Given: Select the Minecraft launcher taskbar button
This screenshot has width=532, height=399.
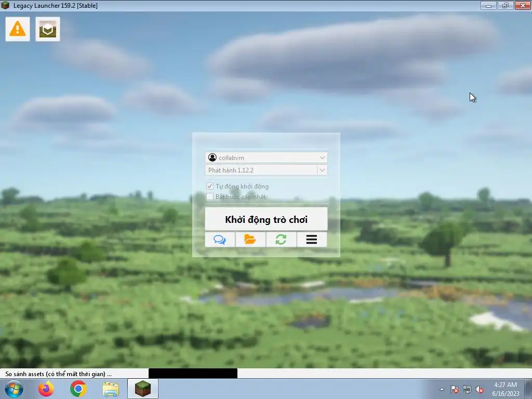Looking at the screenshot, I should [x=143, y=389].
